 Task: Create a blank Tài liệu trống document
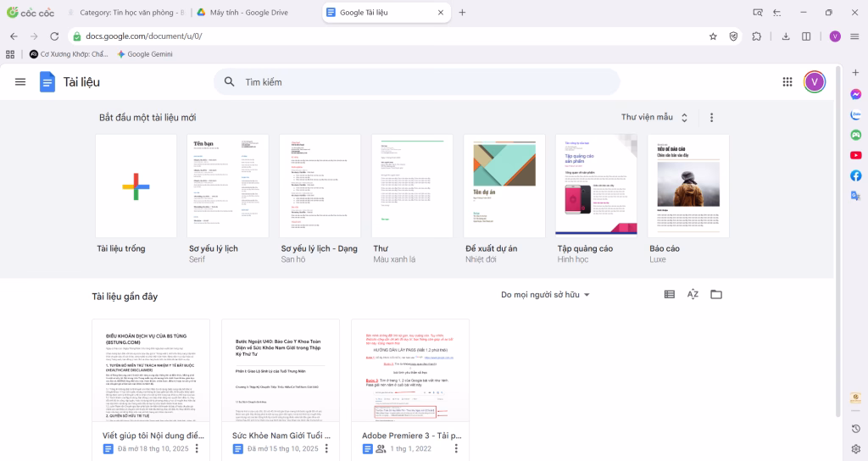point(136,186)
